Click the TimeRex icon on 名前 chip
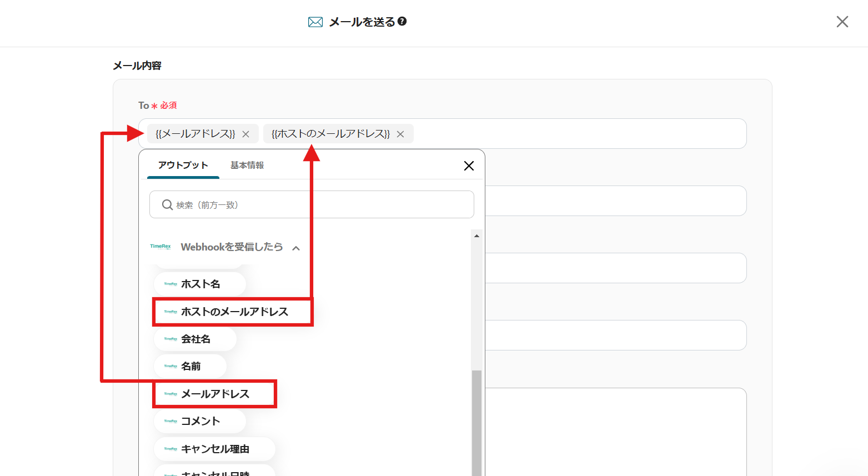The height and width of the screenshot is (476, 868). click(x=170, y=366)
